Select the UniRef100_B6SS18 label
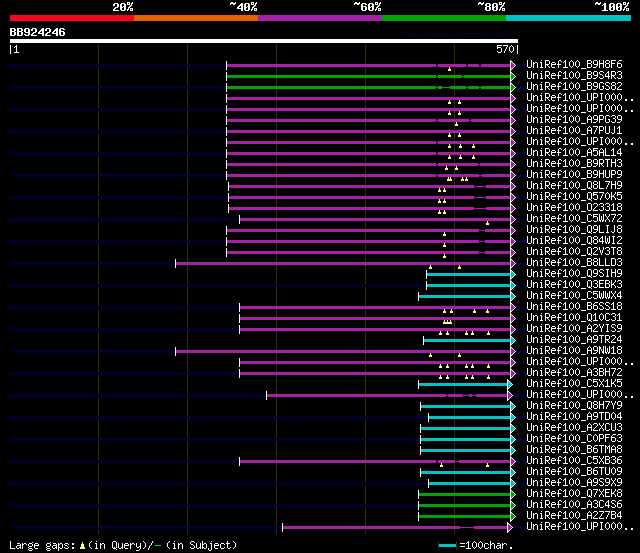 coord(574,306)
